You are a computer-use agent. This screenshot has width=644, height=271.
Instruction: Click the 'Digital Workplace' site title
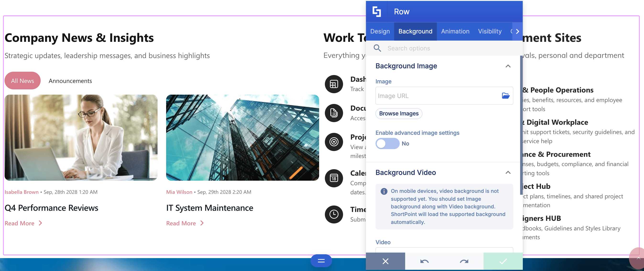click(557, 122)
